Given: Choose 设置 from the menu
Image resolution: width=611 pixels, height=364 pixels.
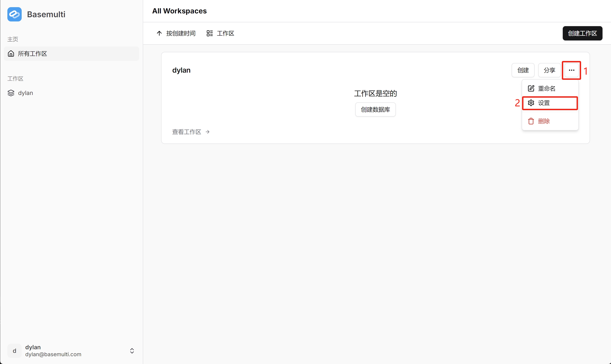Looking at the screenshot, I should pyautogui.click(x=550, y=103).
